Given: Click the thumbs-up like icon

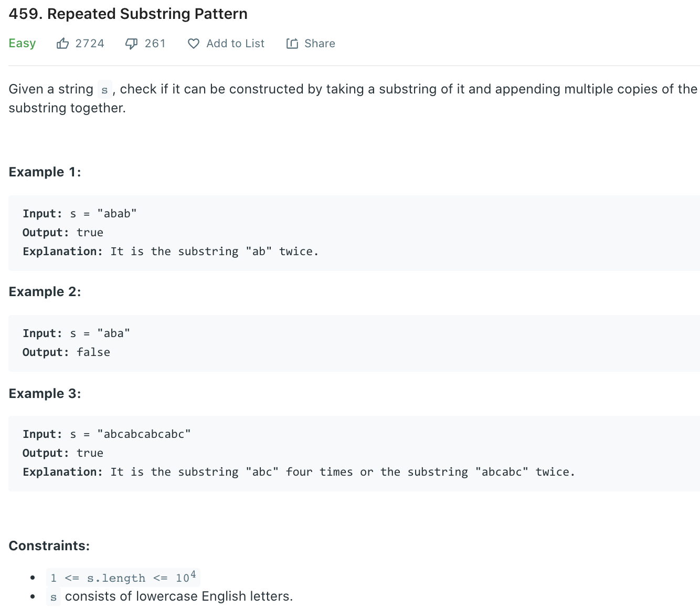Looking at the screenshot, I should (x=62, y=44).
